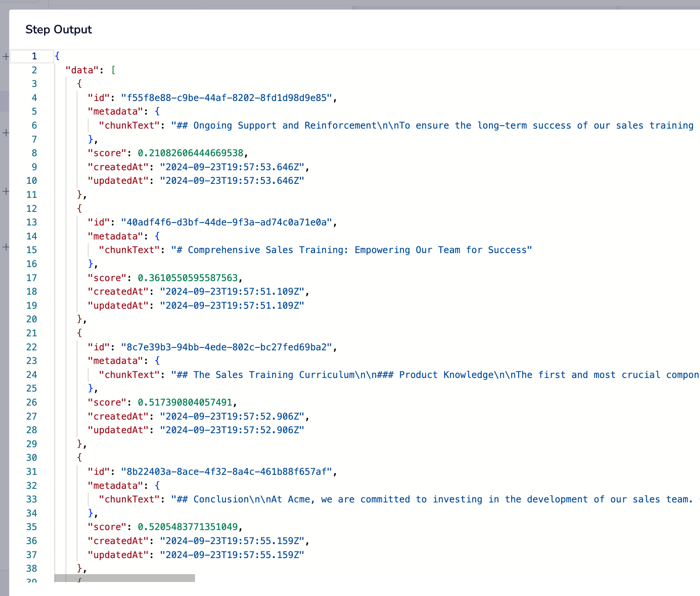The height and width of the screenshot is (596, 700).
Task: Click the score value 0.5205483771351049
Action: click(x=188, y=527)
